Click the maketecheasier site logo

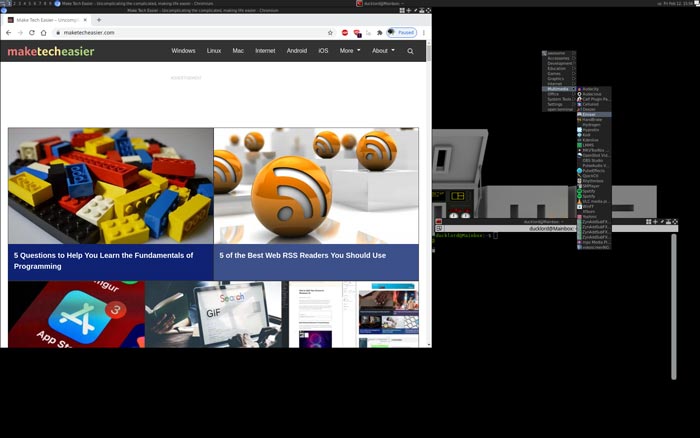pos(51,51)
